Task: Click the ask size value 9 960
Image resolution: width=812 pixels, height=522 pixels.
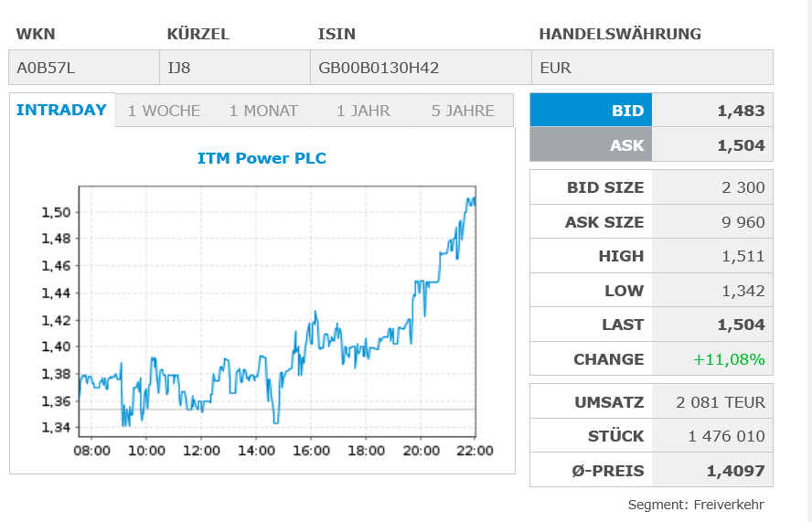Action: pyautogui.click(x=743, y=221)
